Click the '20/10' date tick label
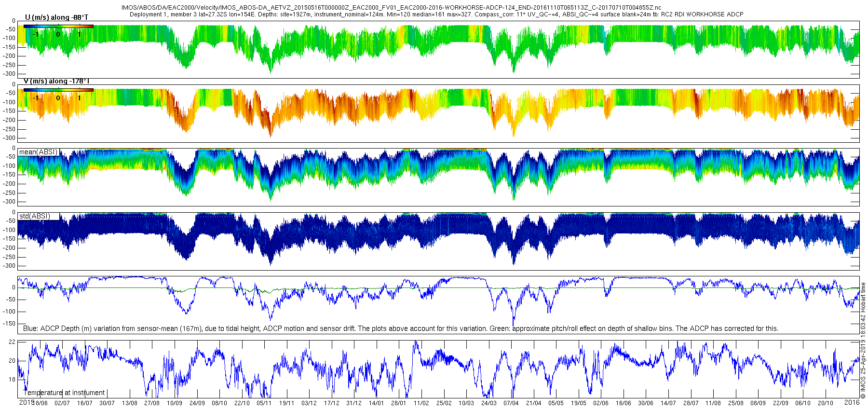This screenshot has height=410, width=868. click(825, 403)
